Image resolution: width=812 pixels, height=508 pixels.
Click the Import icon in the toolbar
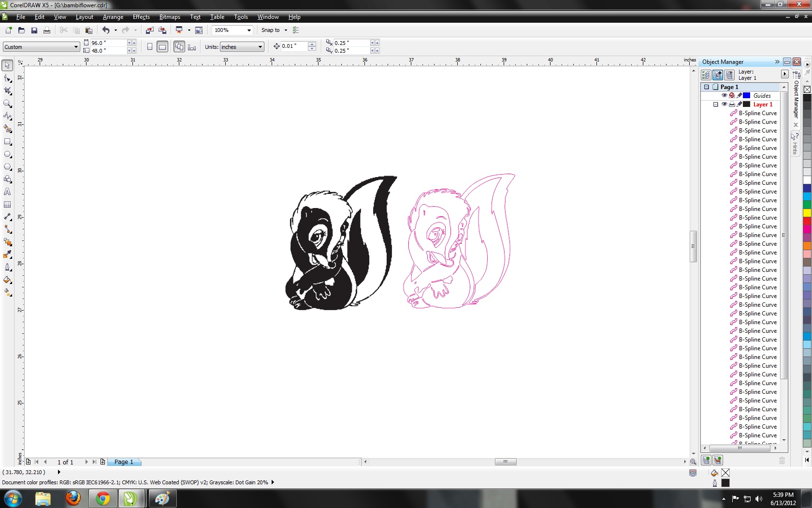(149, 30)
